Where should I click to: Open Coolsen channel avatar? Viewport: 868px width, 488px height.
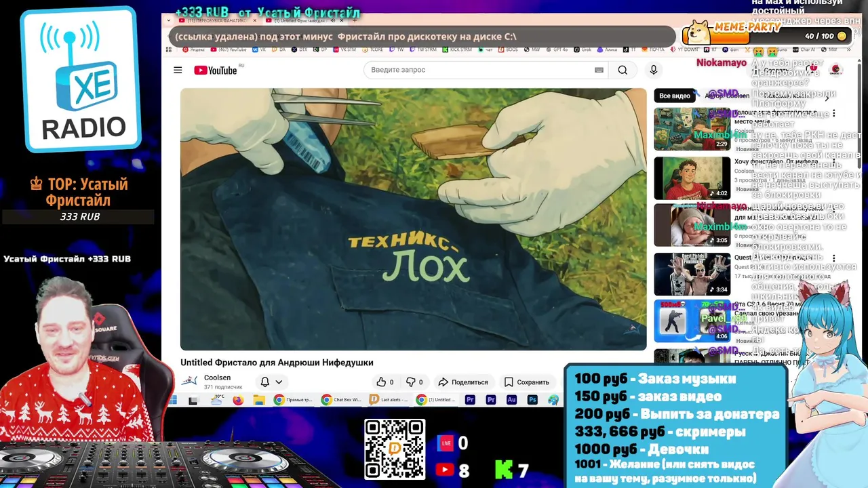[x=190, y=381]
